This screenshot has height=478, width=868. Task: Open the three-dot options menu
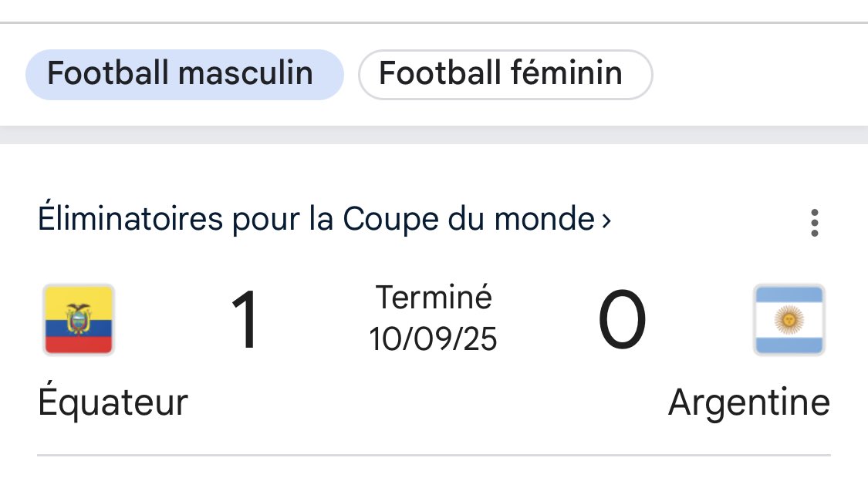814,223
